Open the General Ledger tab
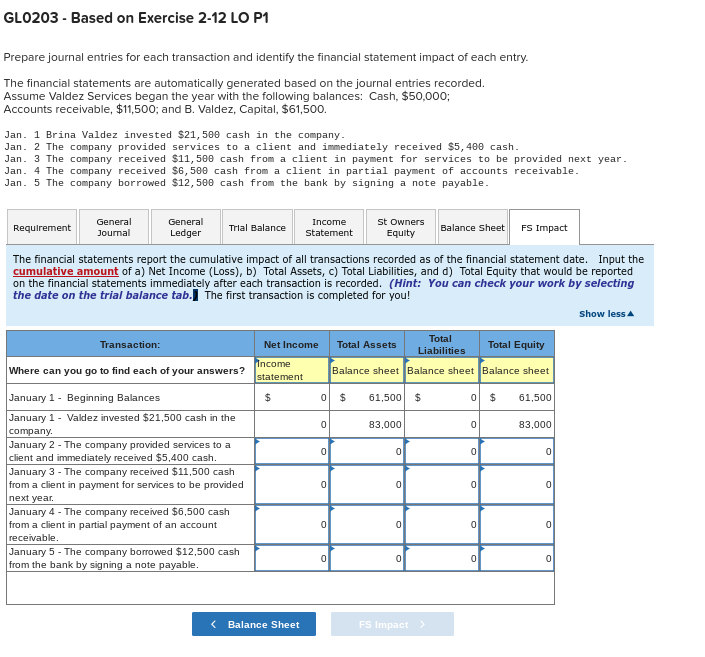This screenshot has width=705, height=657. [185, 227]
